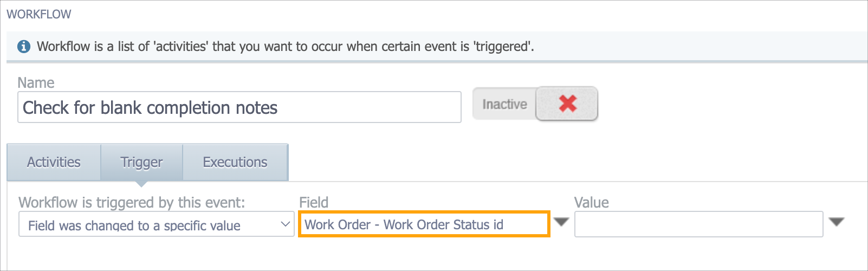
Task: Open the Activities tab
Action: pyautogui.click(x=54, y=162)
